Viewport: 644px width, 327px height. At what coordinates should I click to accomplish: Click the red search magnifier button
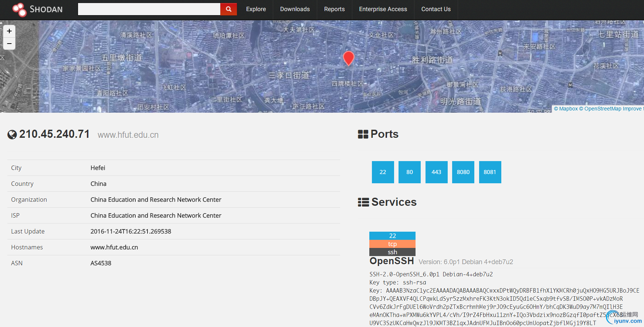(228, 9)
